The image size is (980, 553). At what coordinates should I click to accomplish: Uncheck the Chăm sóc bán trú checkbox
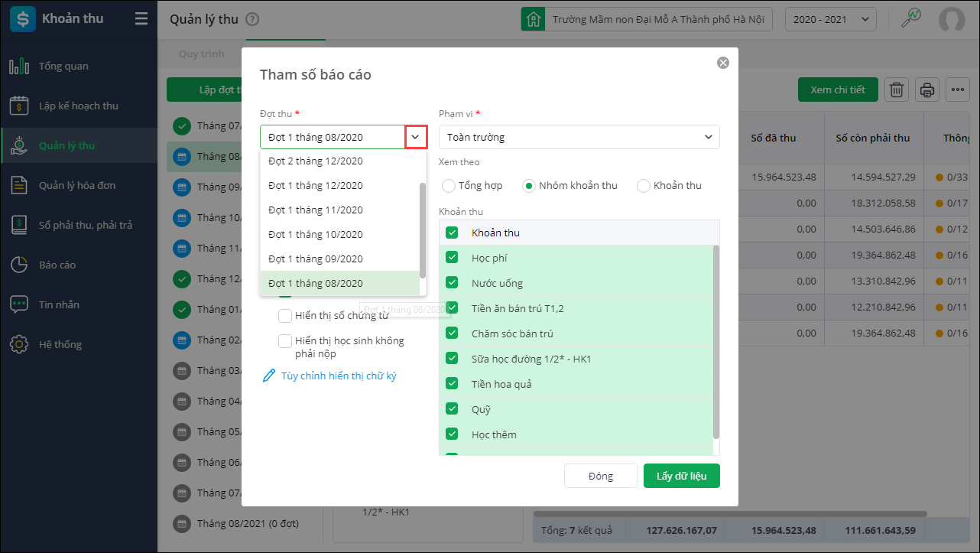452,333
